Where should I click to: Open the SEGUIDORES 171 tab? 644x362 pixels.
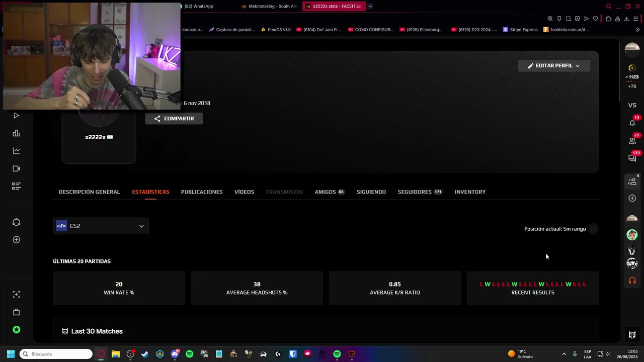click(420, 192)
